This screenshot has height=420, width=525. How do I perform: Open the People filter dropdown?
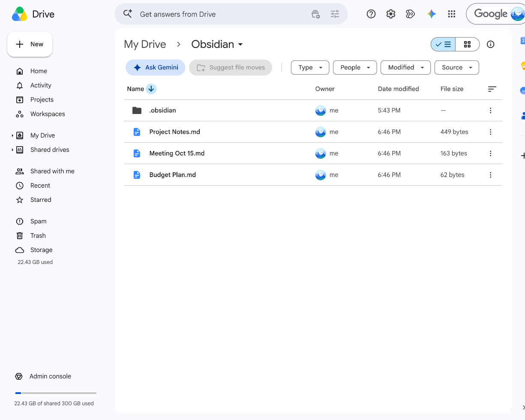[x=355, y=68]
